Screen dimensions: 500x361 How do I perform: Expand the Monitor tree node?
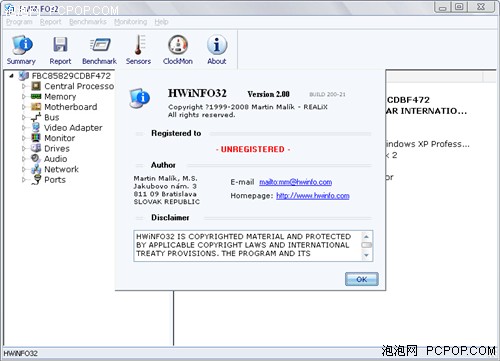24,138
